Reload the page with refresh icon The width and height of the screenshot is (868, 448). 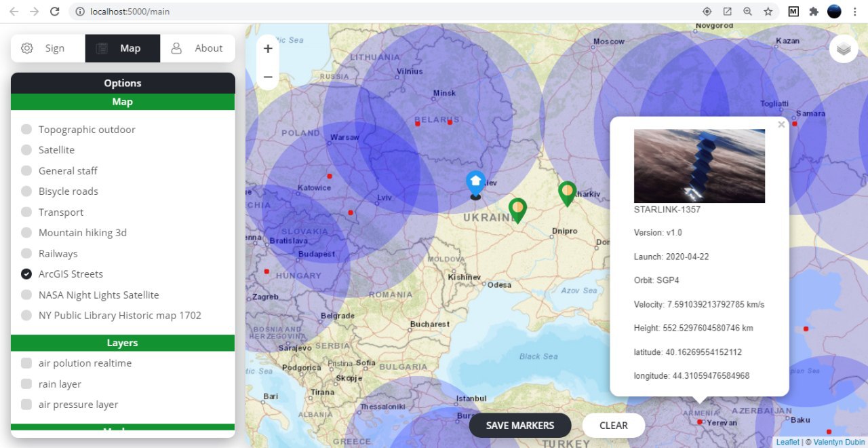coord(55,12)
